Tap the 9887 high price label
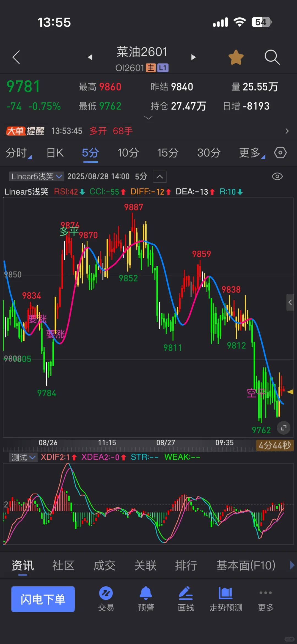 coord(134,207)
